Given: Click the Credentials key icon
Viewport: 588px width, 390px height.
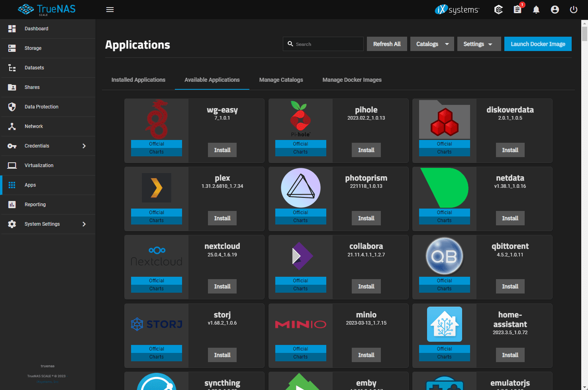Looking at the screenshot, I should point(12,146).
